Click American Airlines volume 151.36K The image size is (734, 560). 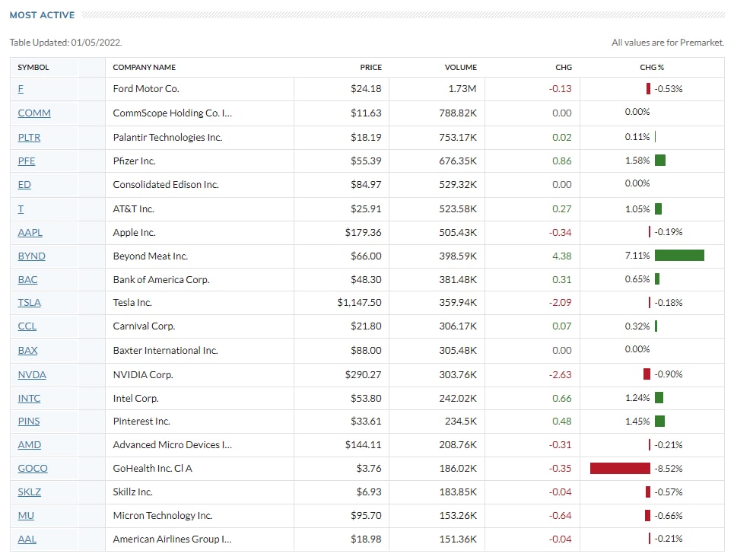coord(458,539)
